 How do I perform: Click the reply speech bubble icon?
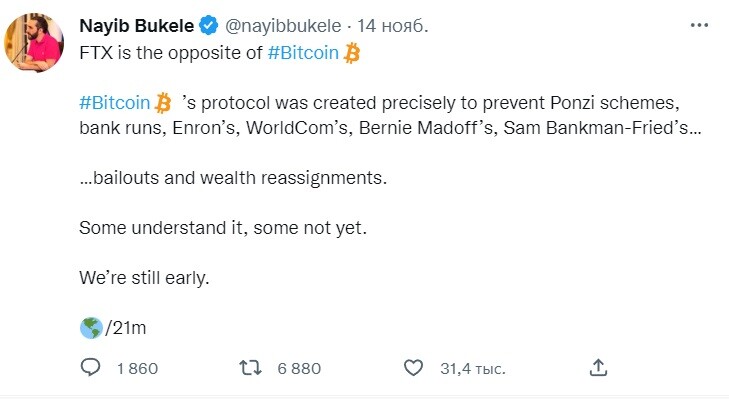tap(90, 367)
